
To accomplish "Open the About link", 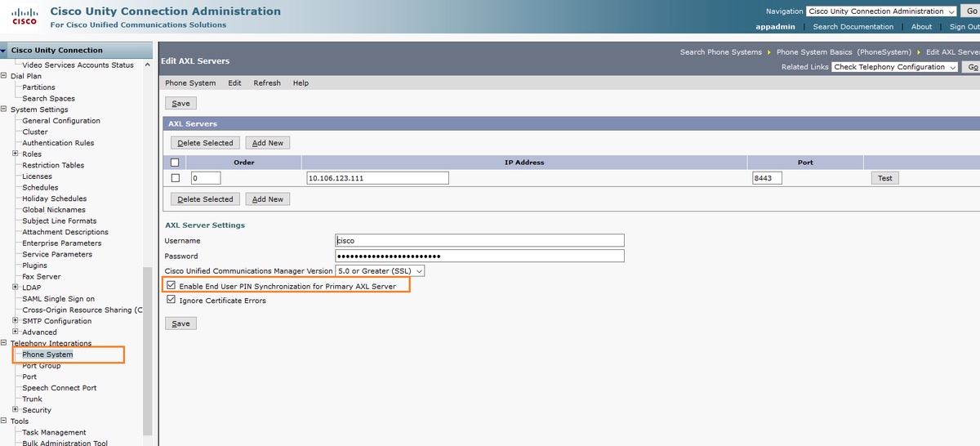I will point(921,27).
